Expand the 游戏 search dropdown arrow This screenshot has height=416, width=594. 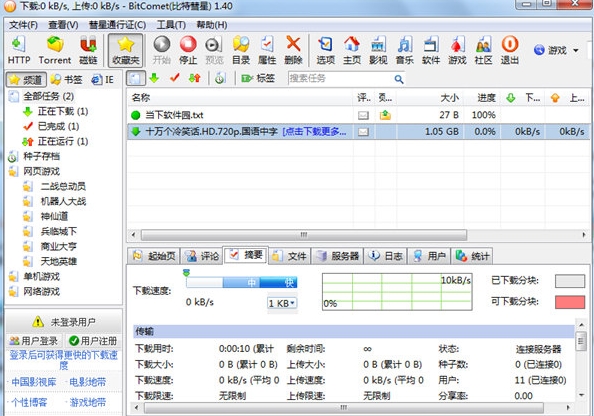[x=576, y=50]
